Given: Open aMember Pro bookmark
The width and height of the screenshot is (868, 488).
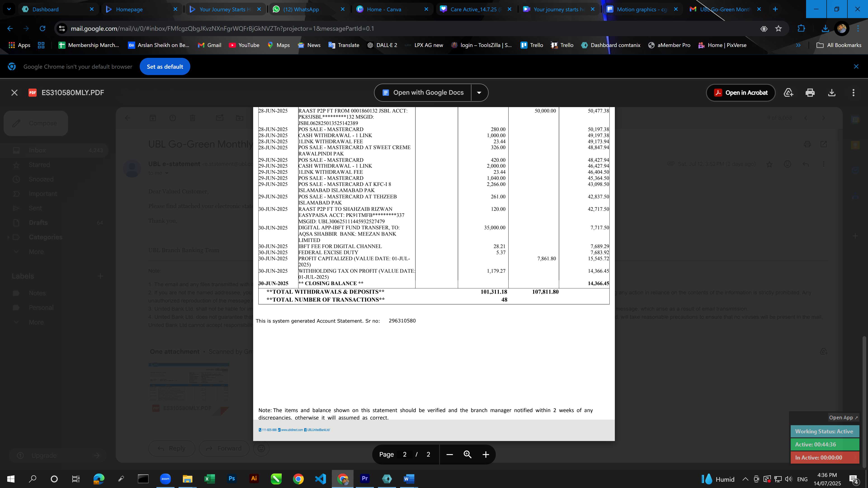Looking at the screenshot, I should (x=669, y=45).
